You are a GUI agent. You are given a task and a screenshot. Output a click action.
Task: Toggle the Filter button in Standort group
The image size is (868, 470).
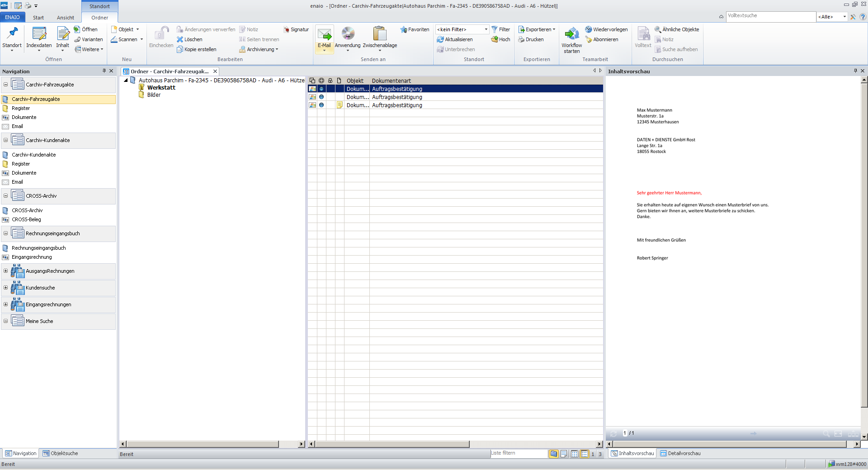click(x=500, y=29)
